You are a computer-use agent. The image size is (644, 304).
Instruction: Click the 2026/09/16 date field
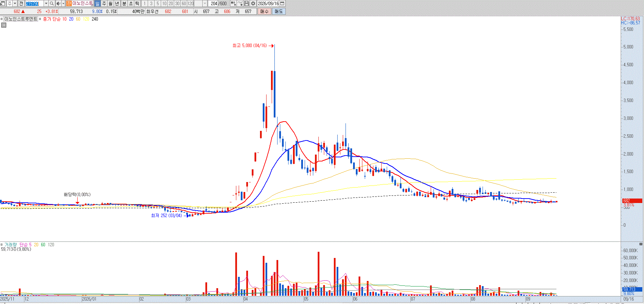pos(269,3)
